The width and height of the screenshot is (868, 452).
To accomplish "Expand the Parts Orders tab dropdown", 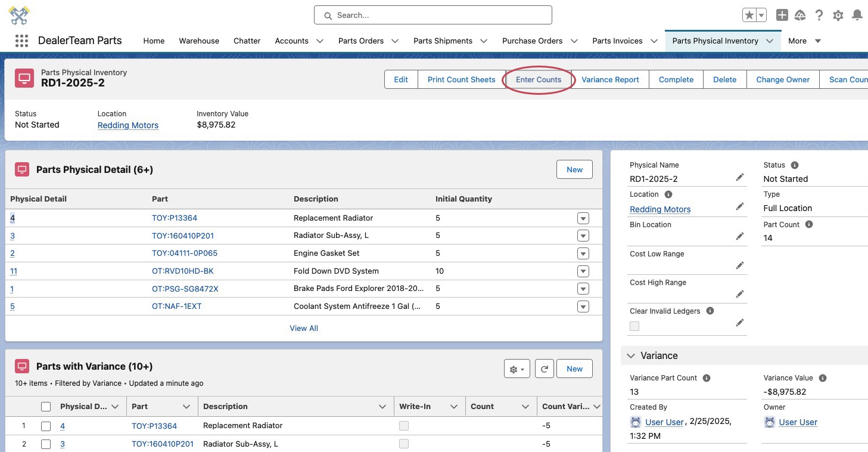I will pos(396,41).
